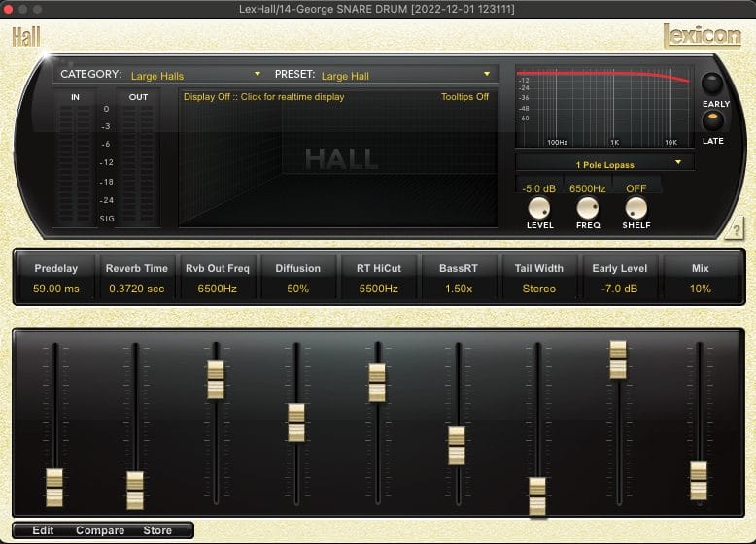The height and width of the screenshot is (544, 756).
Task: Click the BassRT value 1.50x
Action: pyautogui.click(x=459, y=289)
